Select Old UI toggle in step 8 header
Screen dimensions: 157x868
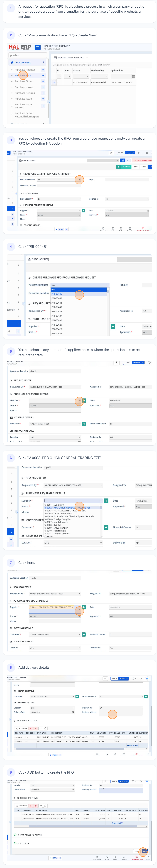coord(115,679)
